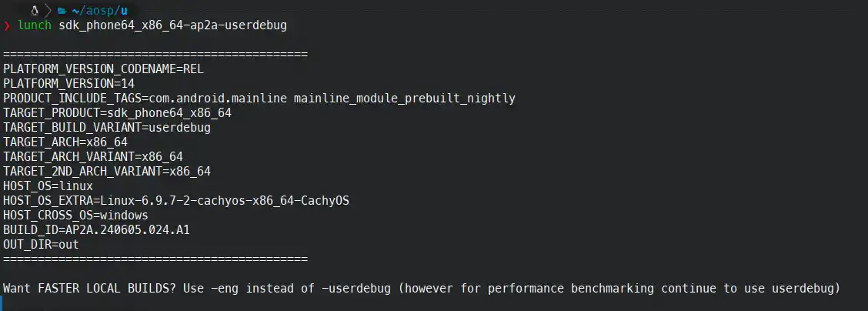Click the red prompt arrow before lunch
Image resolution: width=868 pixels, height=311 pixels.
pyautogui.click(x=7, y=25)
